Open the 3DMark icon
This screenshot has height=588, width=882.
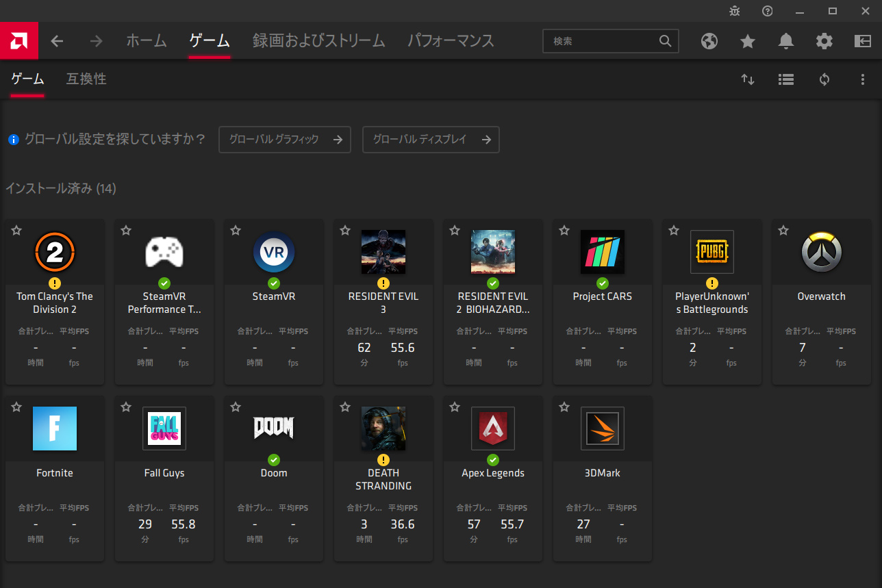[x=603, y=429]
